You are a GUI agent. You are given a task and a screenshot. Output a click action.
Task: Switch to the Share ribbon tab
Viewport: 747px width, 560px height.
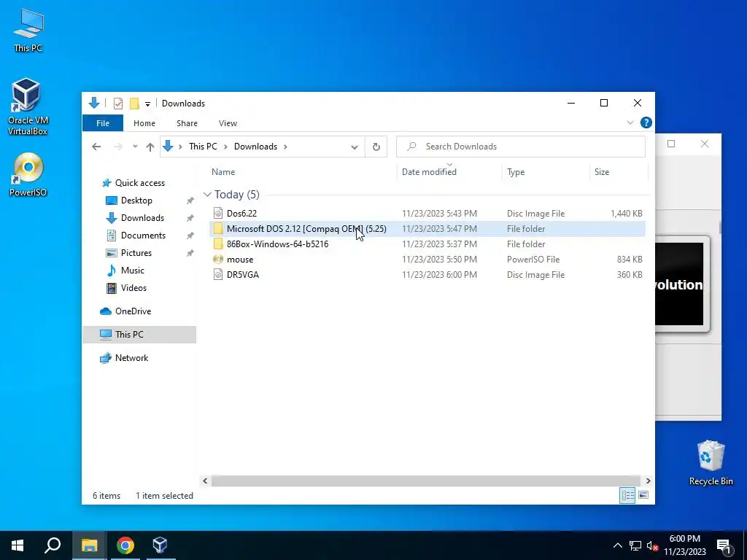coord(187,123)
